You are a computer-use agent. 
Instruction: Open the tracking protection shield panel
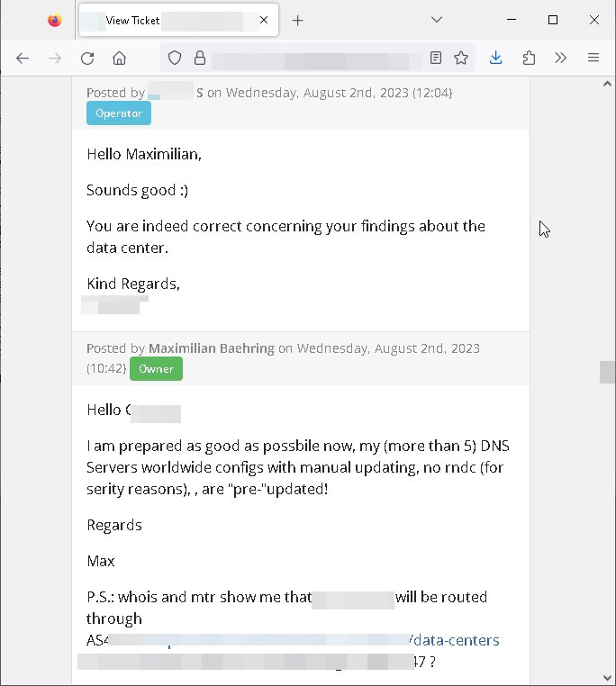[x=175, y=58]
